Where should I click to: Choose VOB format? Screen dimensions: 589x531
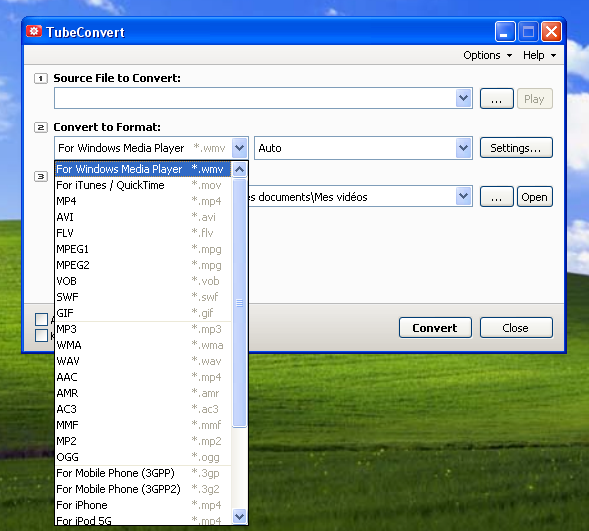(x=143, y=281)
